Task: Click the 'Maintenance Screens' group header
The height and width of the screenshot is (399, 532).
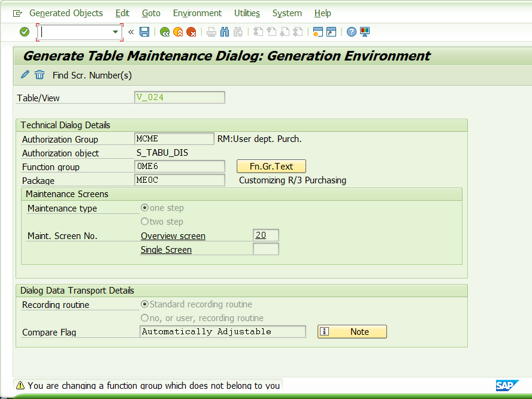Action: coord(67,194)
